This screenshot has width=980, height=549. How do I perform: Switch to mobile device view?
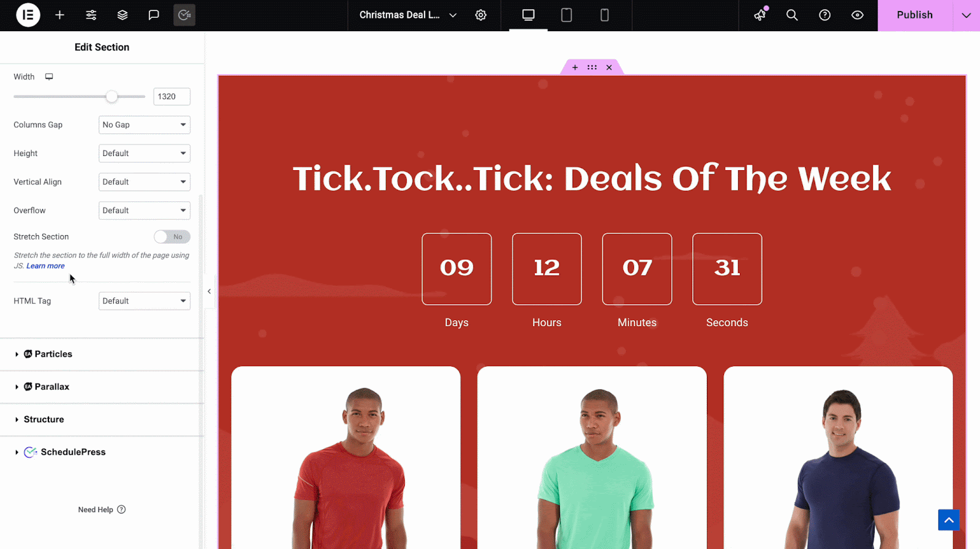click(x=605, y=15)
